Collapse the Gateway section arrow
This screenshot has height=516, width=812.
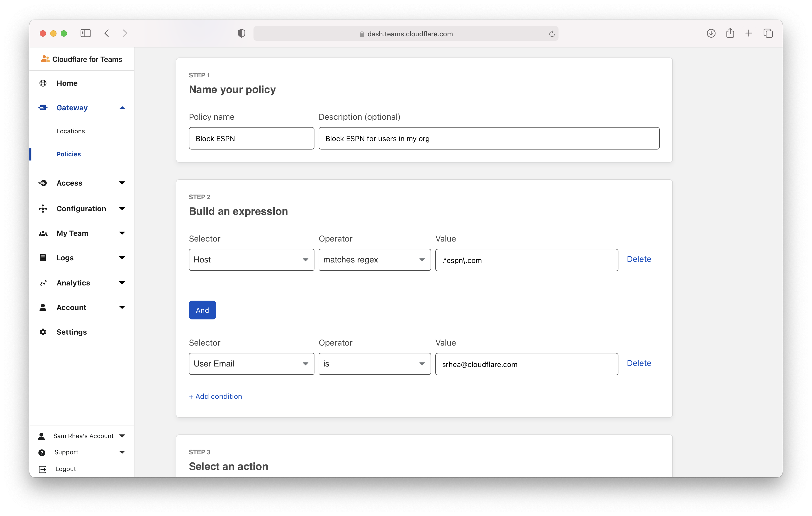coord(122,108)
